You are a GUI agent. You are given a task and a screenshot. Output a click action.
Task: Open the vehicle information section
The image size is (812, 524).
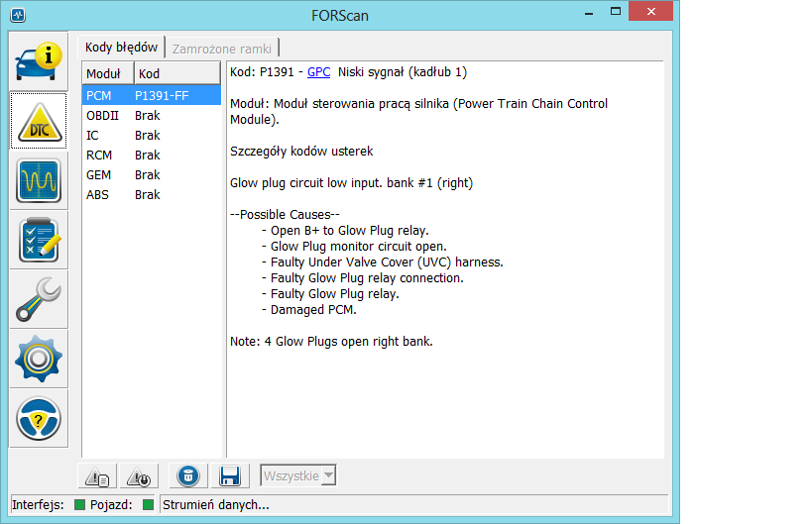click(x=39, y=60)
